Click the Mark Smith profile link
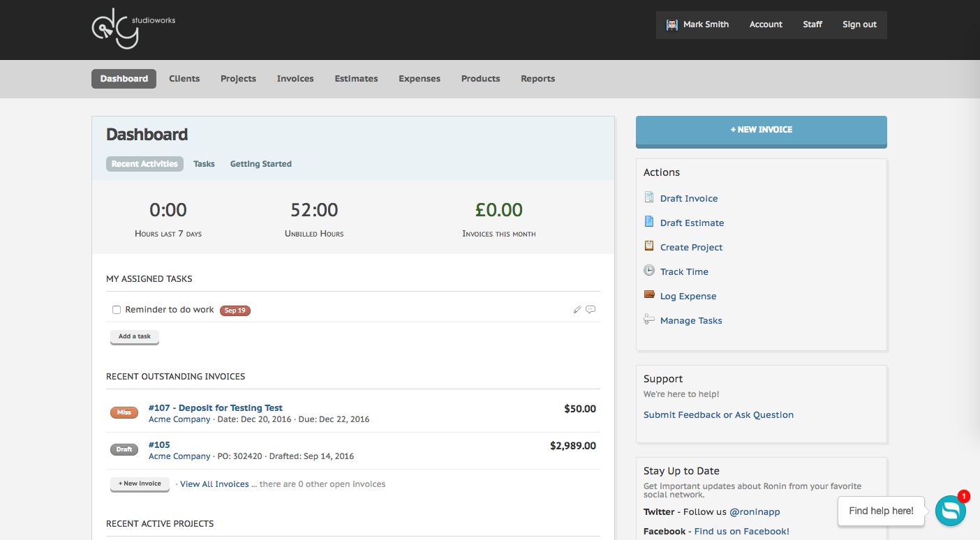Viewport: 980px width, 540px height. pyautogui.click(x=706, y=24)
